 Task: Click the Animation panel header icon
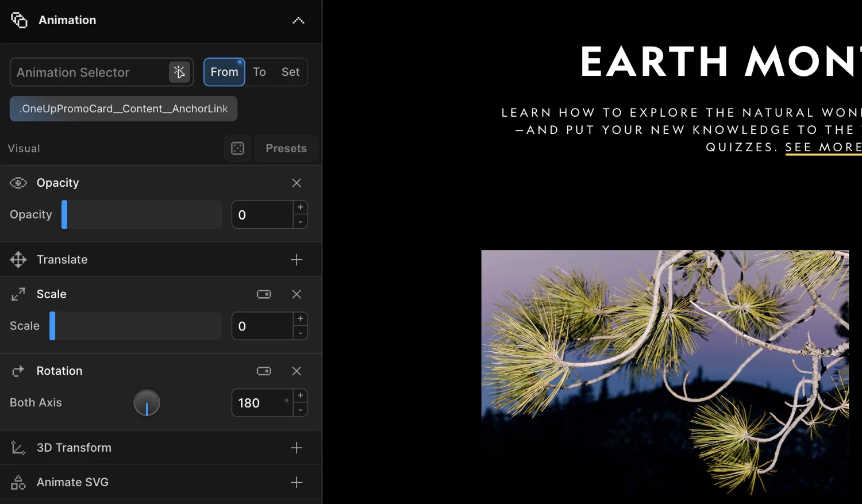tap(19, 20)
